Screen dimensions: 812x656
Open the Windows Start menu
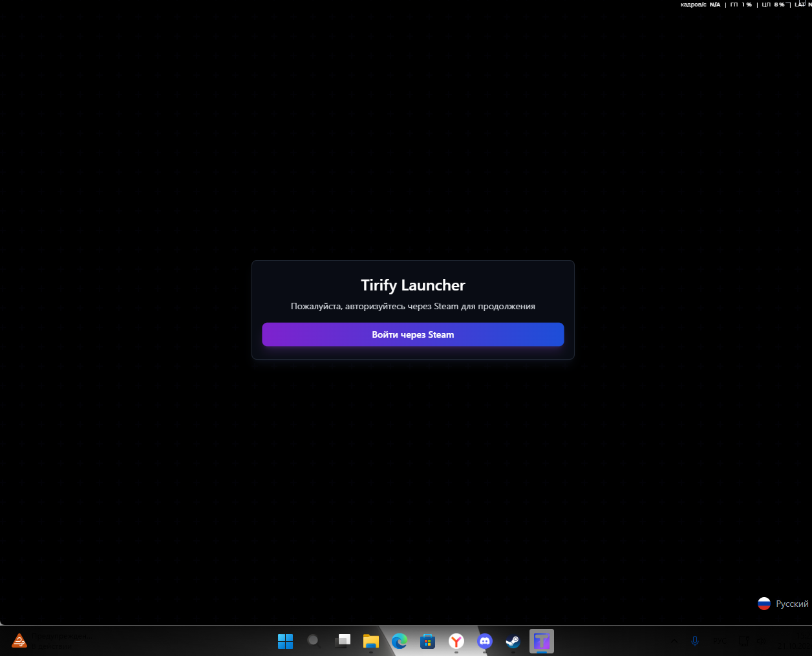[x=285, y=641]
